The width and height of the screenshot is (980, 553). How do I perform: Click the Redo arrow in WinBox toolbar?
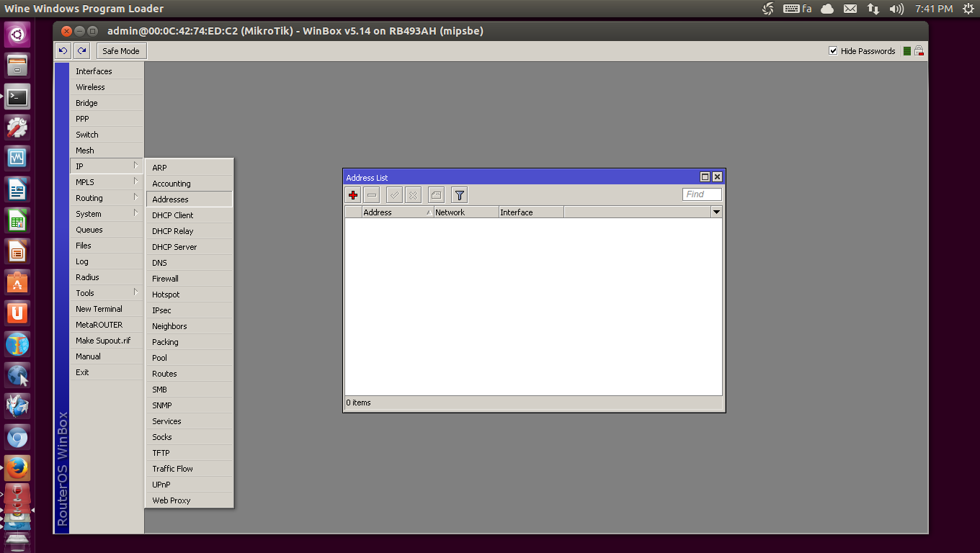[x=82, y=51]
